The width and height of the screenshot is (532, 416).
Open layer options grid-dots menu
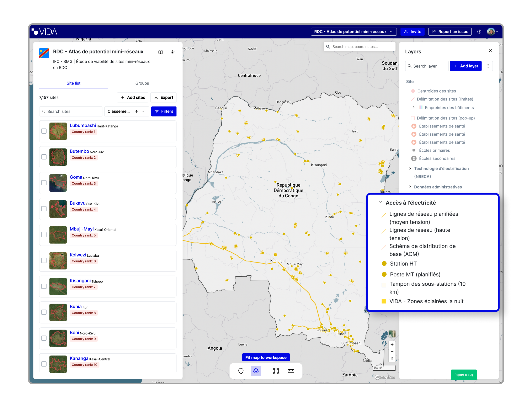(x=488, y=66)
